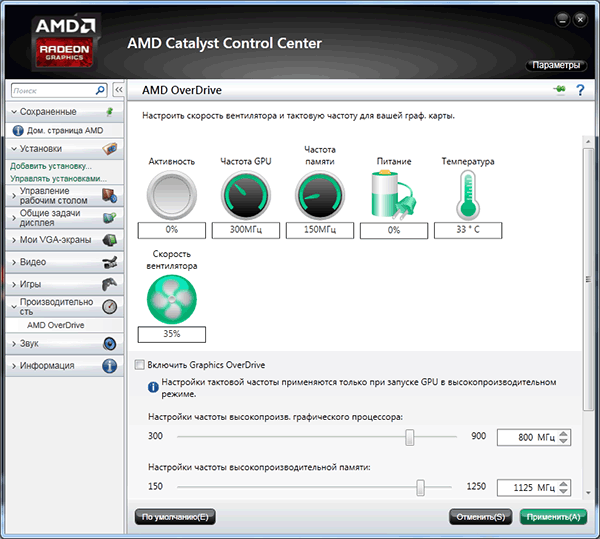Screen dimensions: 600x539
Task: Click Применить(A) button
Action: pyautogui.click(x=553, y=517)
